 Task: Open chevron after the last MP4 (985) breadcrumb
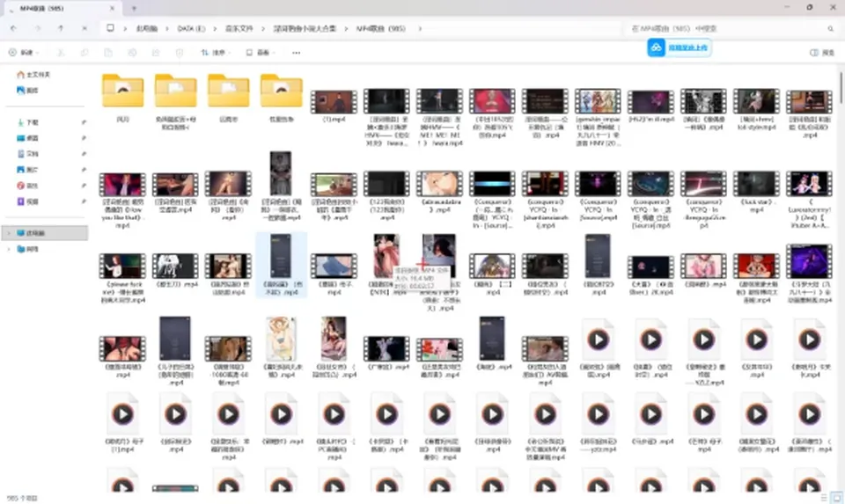coord(420,28)
